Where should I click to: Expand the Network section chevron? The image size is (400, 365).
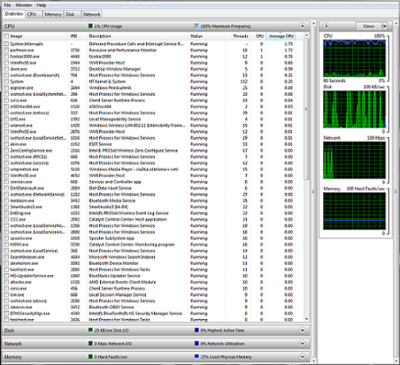coord(302,343)
